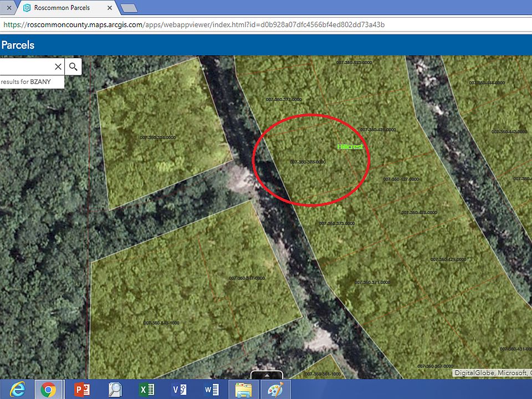Image resolution: width=532 pixels, height=399 pixels.
Task: Select parcel 007-350-371-0000 on the map
Action: [x=372, y=282]
